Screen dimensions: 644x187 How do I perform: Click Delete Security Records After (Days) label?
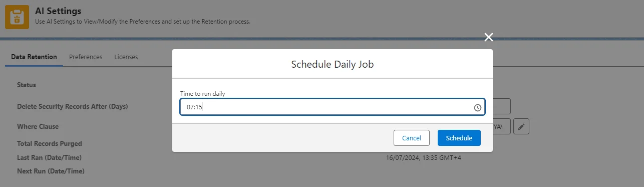coord(73,106)
